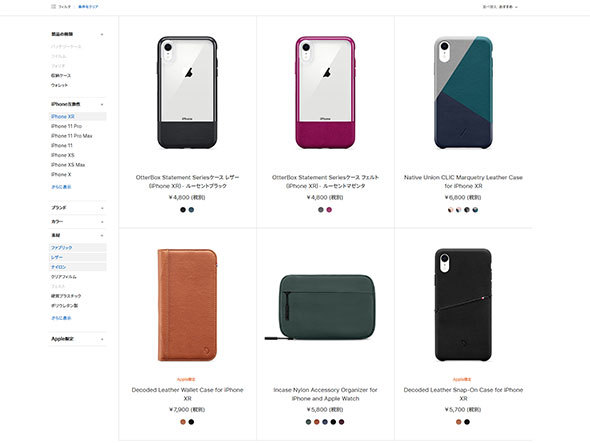Toggle the レザー material filter
Image resolution: width=590 pixels, height=443 pixels.
tap(78, 257)
